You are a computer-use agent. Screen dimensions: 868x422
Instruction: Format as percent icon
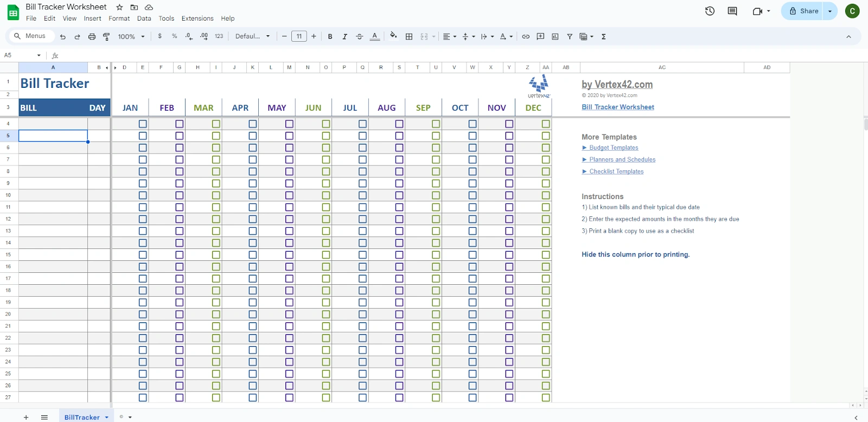(174, 36)
